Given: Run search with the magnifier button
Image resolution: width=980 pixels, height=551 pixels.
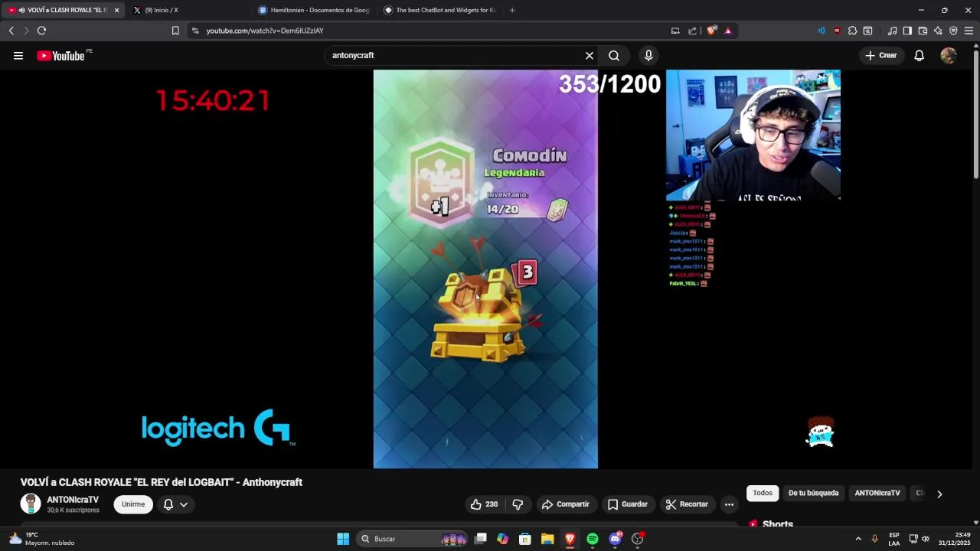Looking at the screenshot, I should click(614, 55).
